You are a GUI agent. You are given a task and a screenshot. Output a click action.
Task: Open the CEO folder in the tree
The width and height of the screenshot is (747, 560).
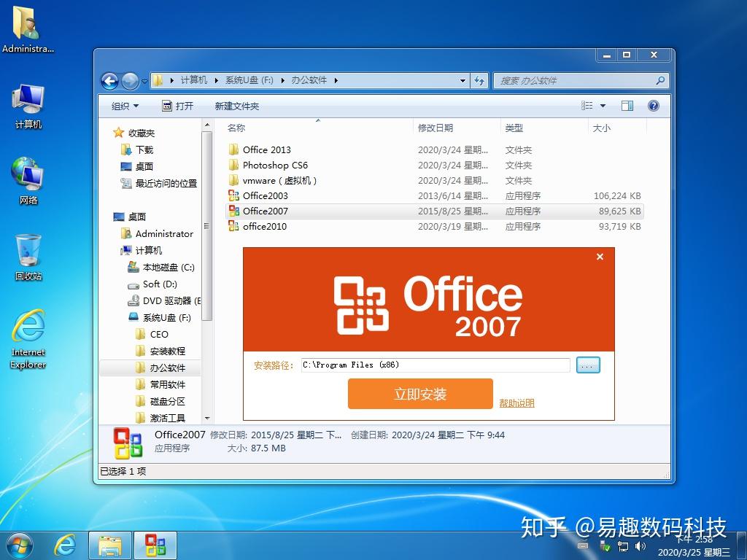pos(152,334)
